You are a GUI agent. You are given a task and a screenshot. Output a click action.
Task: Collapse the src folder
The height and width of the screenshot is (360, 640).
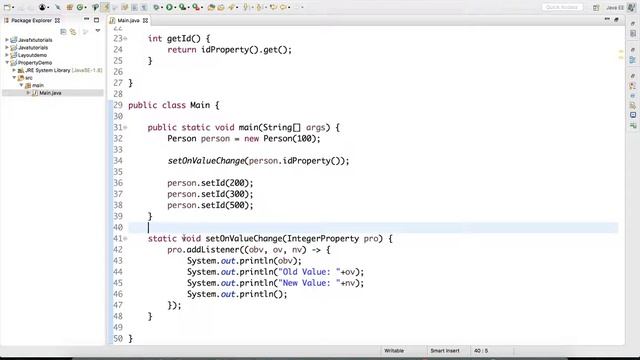tap(14, 77)
